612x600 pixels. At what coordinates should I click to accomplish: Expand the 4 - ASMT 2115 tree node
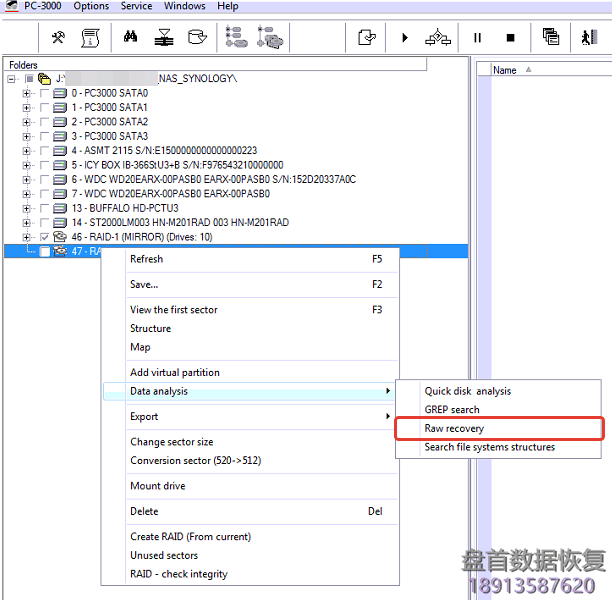pos(27,151)
